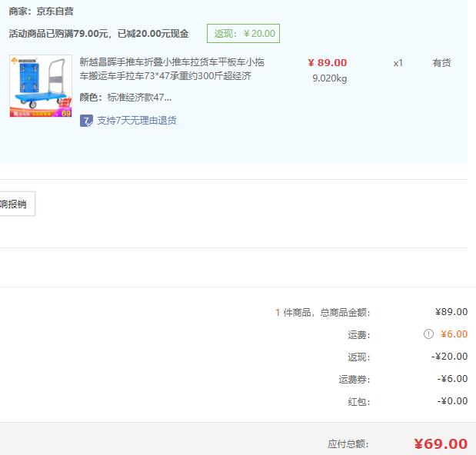Viewport: 476px width, 455px height.
Task: Click the 7-day return badge icon
Action: click(86, 121)
